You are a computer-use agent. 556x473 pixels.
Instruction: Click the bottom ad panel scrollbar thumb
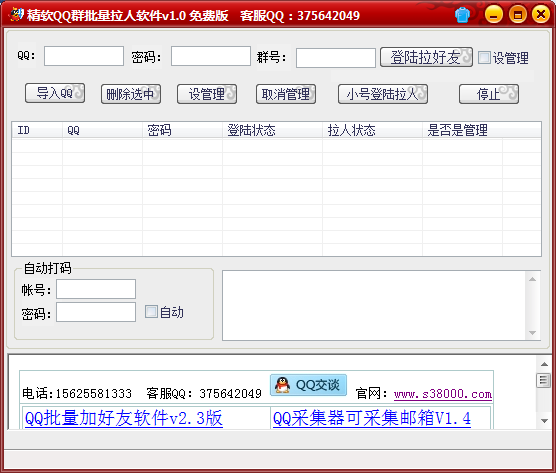tap(544, 381)
